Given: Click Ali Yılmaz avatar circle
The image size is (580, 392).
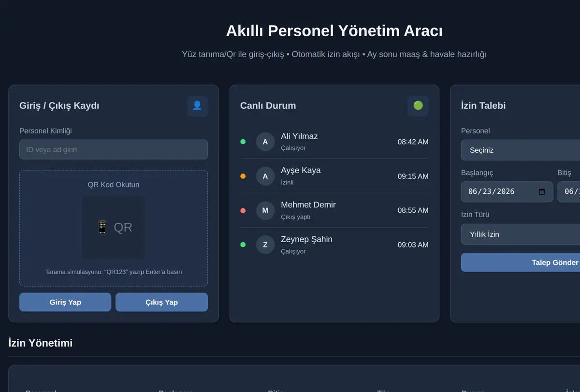Looking at the screenshot, I should click(265, 142).
